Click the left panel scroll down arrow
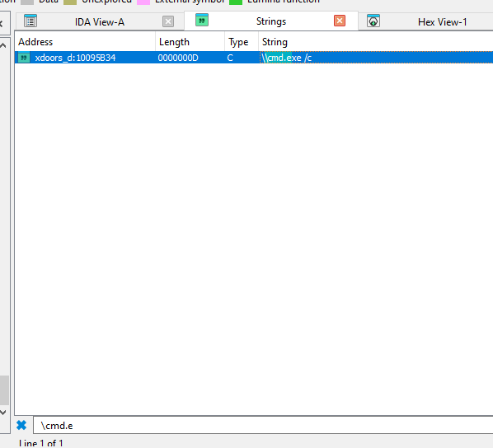 [x=3, y=412]
